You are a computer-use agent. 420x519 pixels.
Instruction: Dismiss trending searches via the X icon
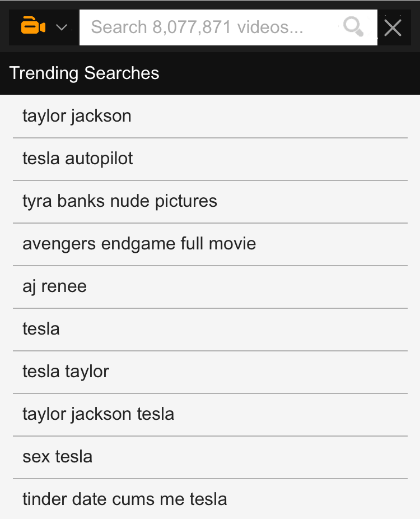(x=393, y=27)
